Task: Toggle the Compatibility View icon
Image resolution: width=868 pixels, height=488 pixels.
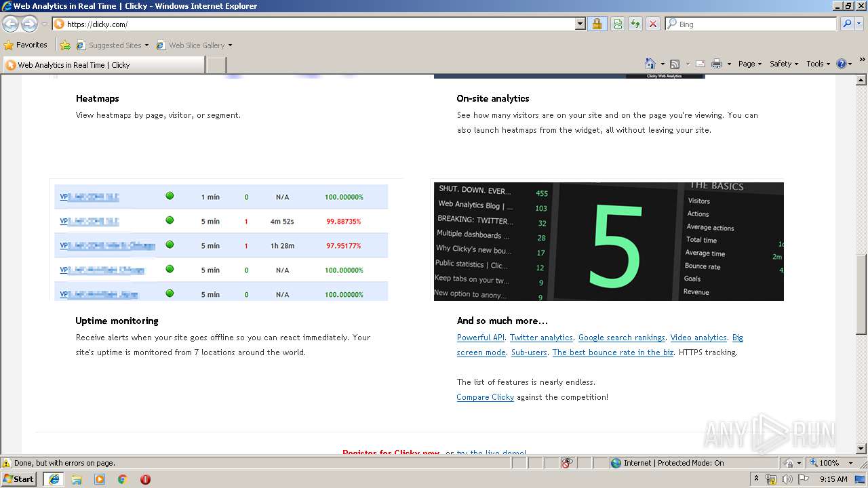Action: (618, 24)
